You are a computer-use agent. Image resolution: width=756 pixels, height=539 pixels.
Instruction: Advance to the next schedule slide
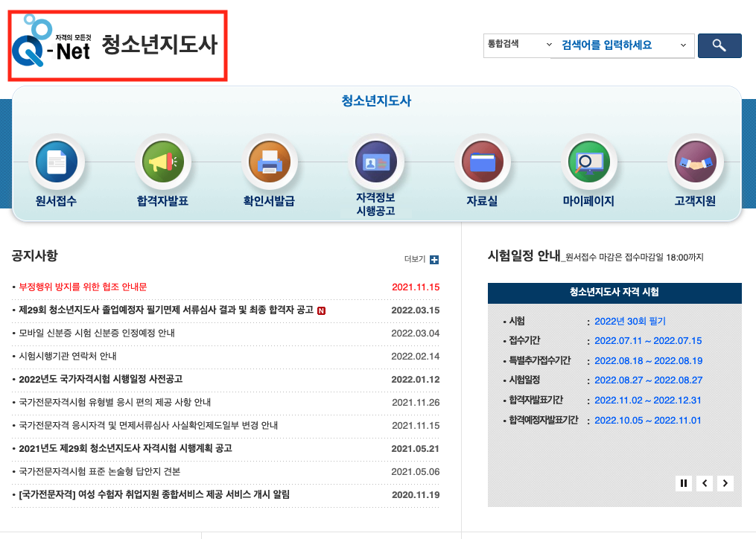(x=725, y=483)
